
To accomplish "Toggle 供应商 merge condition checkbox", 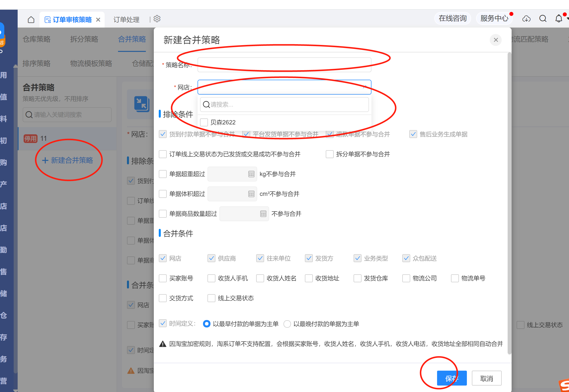I will [211, 258].
